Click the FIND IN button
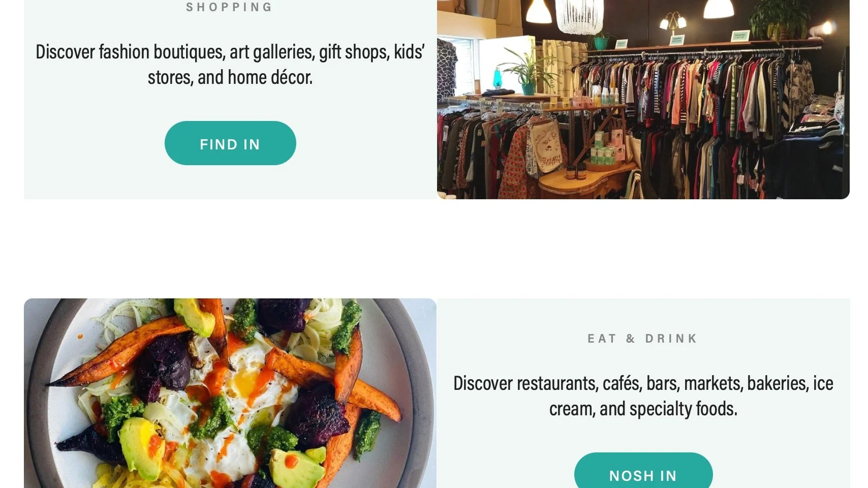 click(230, 143)
